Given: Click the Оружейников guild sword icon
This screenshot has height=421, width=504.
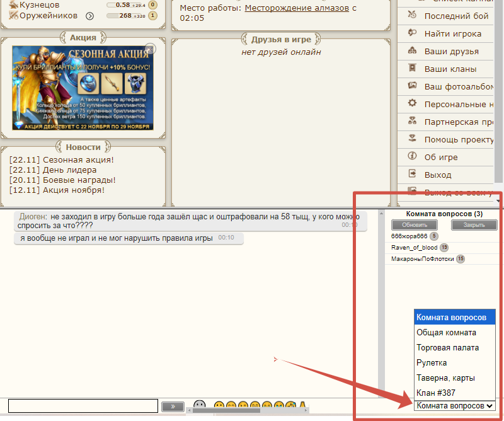Looking at the screenshot, I should coord(13,15).
